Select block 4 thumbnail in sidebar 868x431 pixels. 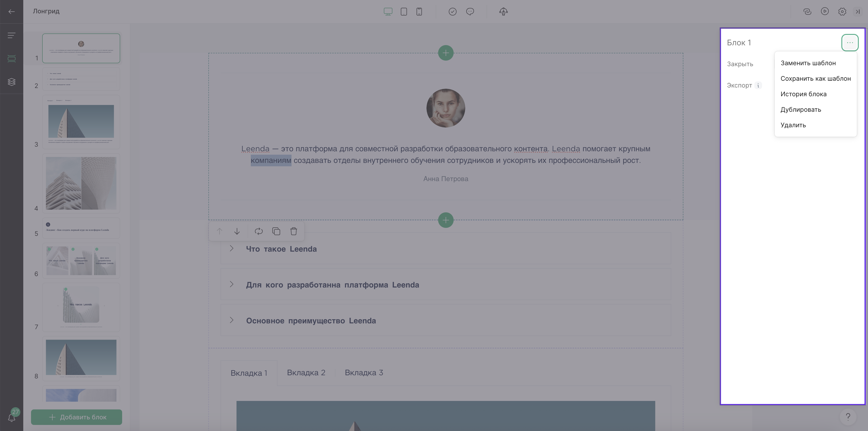(81, 183)
